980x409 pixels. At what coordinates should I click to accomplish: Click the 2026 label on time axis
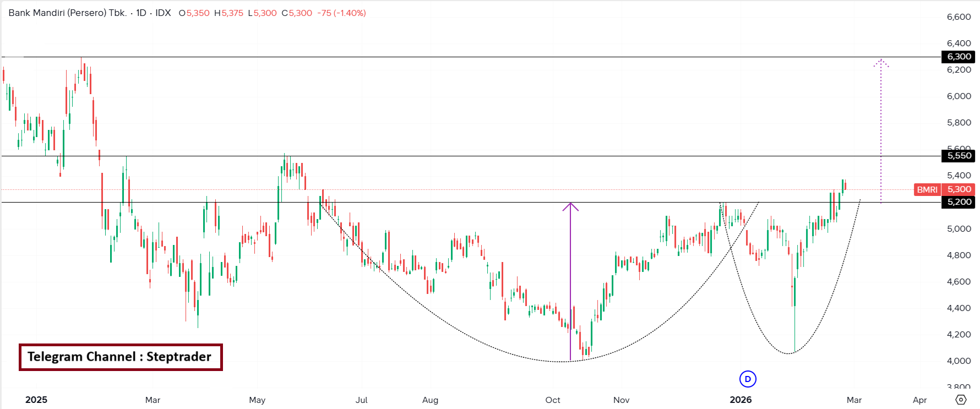point(741,400)
